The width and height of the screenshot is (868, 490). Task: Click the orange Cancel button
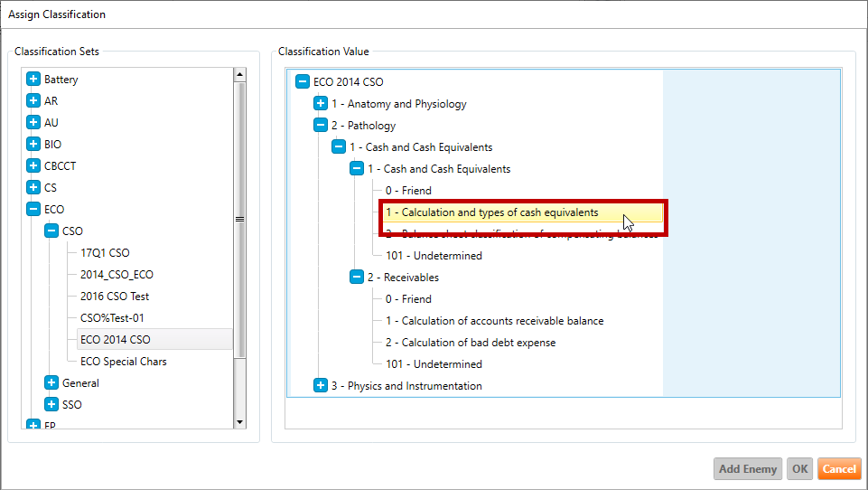click(x=838, y=469)
